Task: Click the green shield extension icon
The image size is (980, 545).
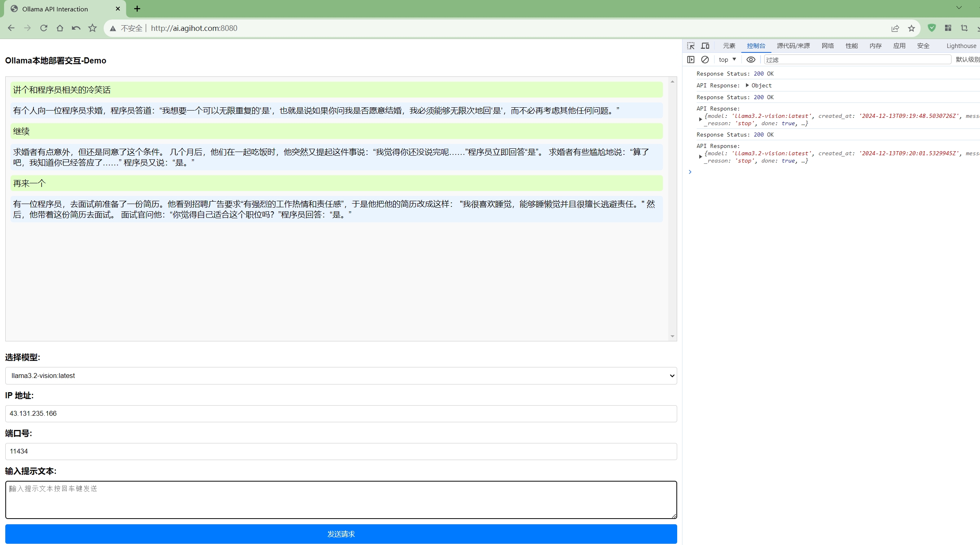Action: (932, 28)
